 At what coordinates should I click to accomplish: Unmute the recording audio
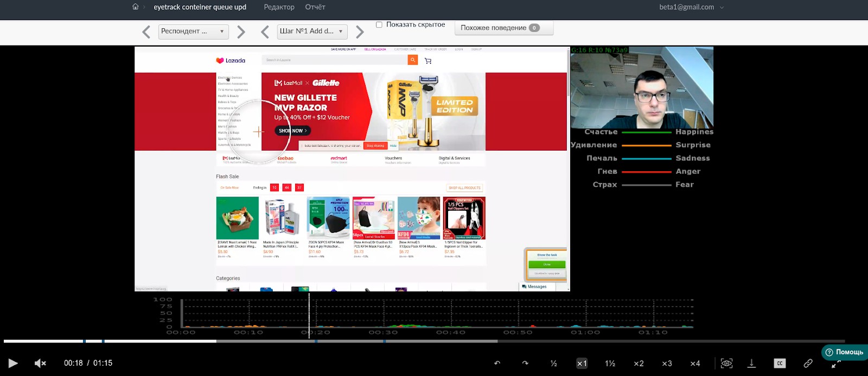[x=40, y=363]
